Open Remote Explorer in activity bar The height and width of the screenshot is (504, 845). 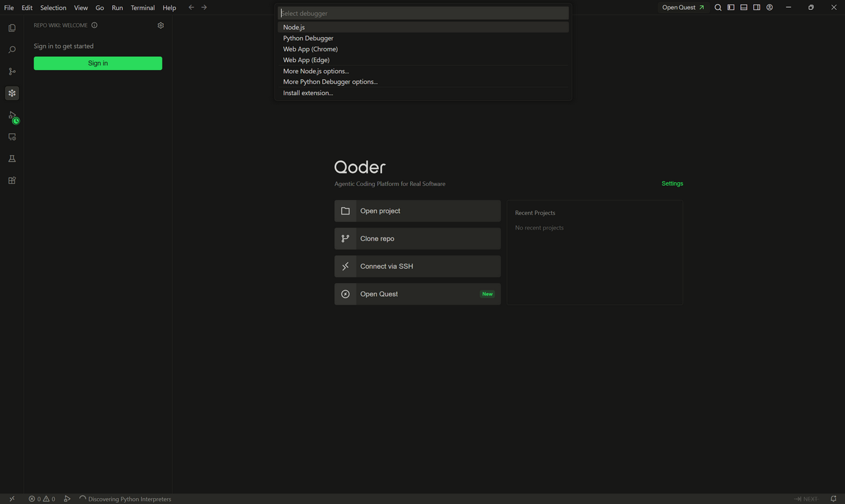point(12,137)
